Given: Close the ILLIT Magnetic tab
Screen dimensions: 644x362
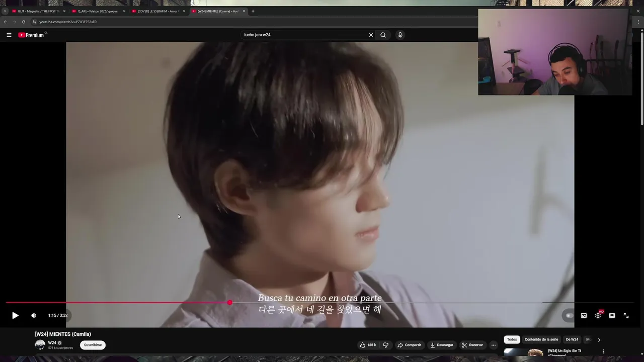Looking at the screenshot, I should (64, 11).
